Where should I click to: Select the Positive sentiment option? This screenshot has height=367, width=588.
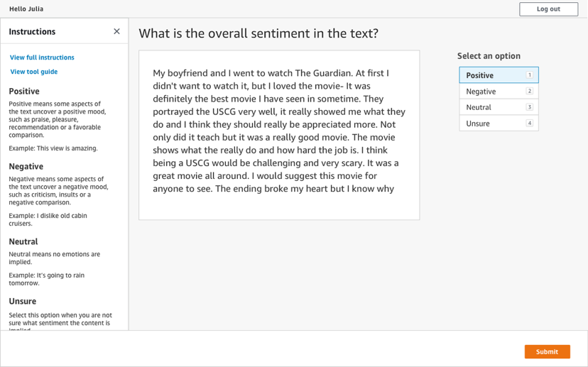pos(490,75)
